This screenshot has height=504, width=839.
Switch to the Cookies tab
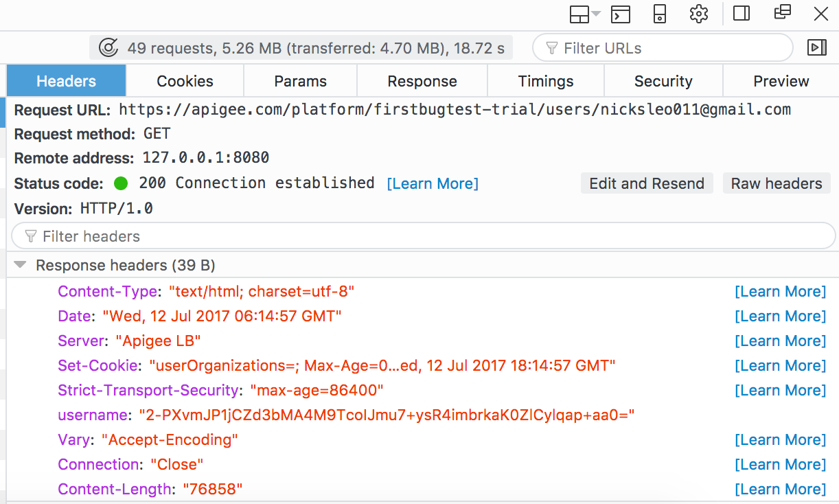tap(185, 81)
